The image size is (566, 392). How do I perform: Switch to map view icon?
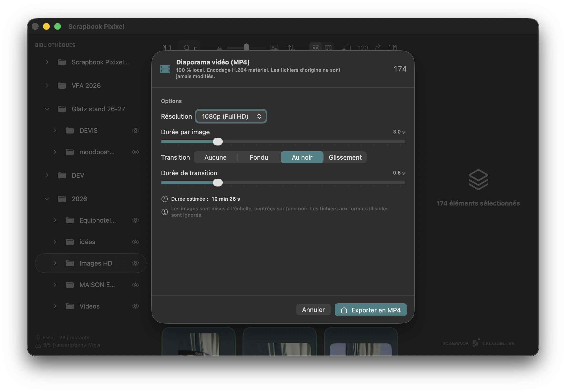click(x=328, y=47)
